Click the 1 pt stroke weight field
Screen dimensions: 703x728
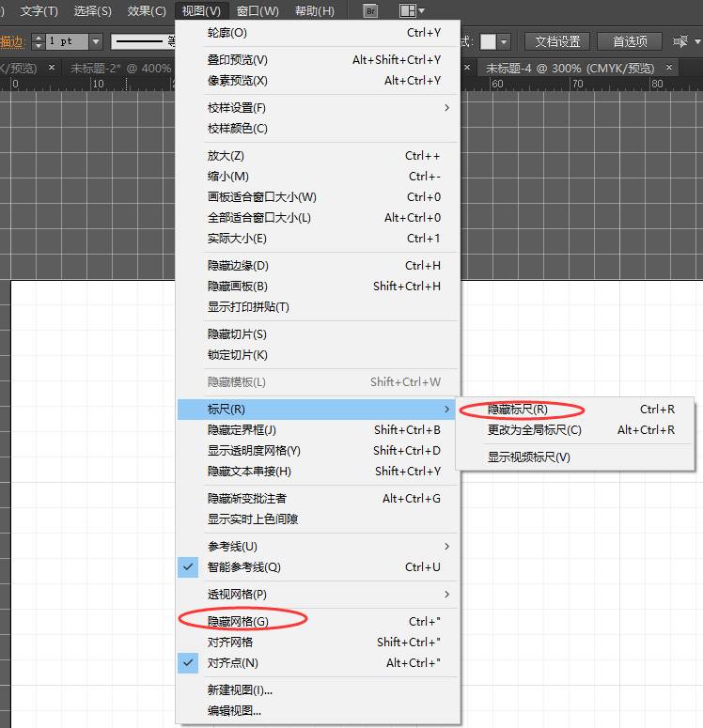tap(68, 41)
